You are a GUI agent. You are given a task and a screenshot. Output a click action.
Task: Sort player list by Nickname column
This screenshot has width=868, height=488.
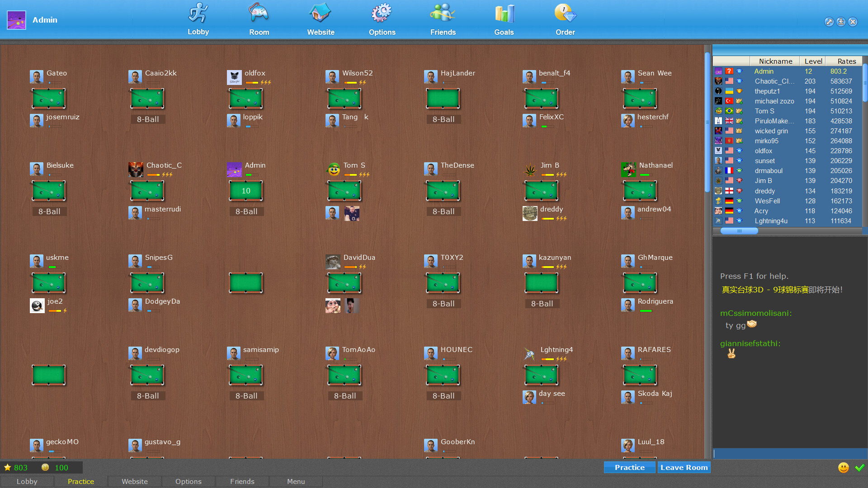[x=775, y=61]
